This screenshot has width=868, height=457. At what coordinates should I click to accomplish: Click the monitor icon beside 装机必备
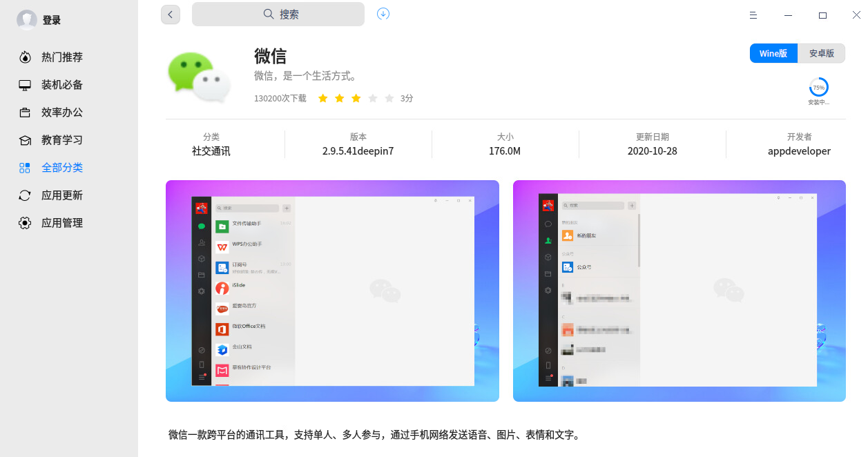point(25,85)
